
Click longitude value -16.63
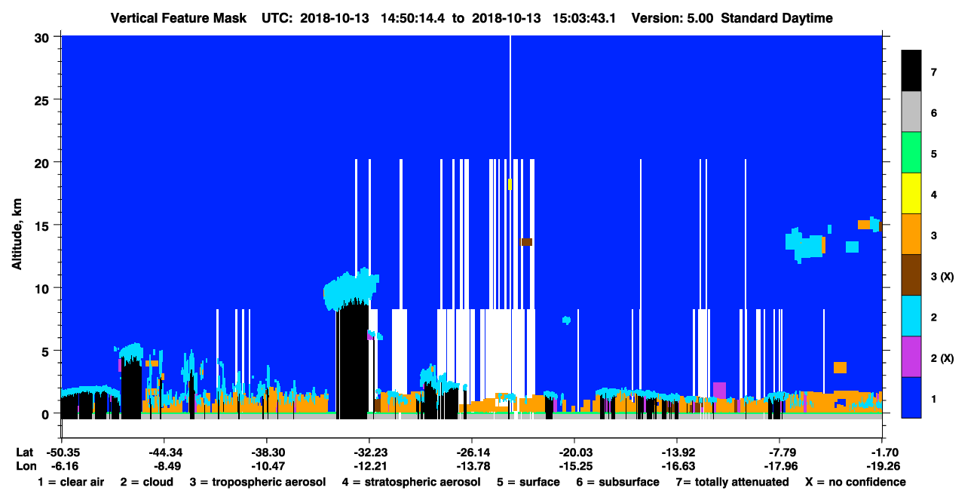(676, 465)
